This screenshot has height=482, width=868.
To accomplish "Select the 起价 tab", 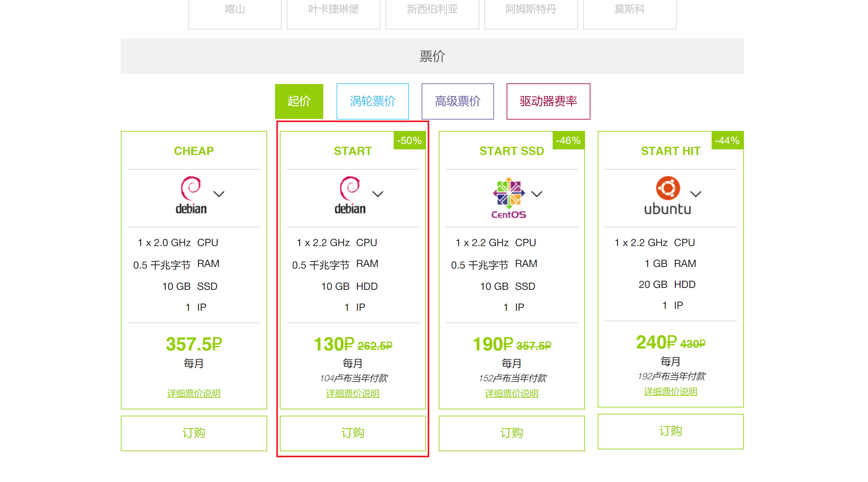I will (x=299, y=101).
